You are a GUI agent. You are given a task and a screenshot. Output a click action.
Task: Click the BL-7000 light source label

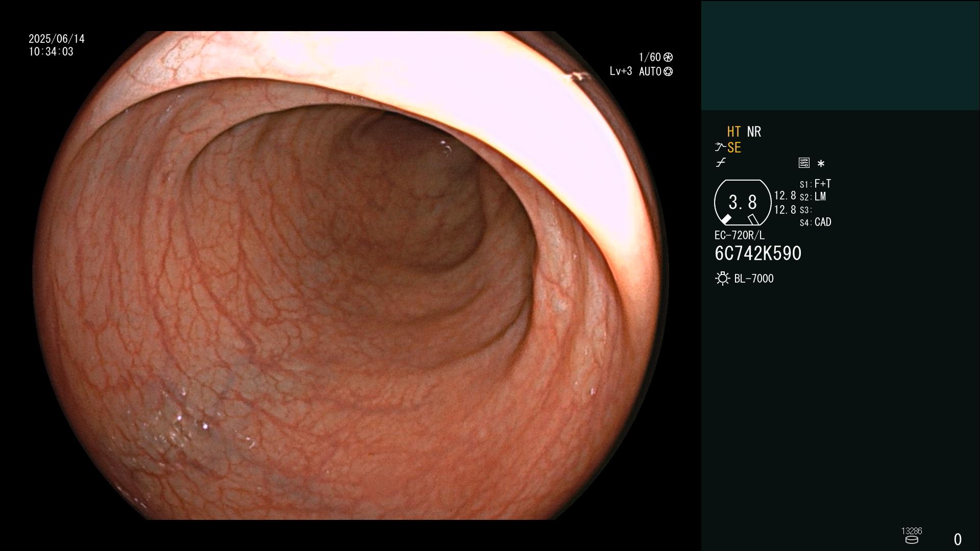[x=754, y=279]
